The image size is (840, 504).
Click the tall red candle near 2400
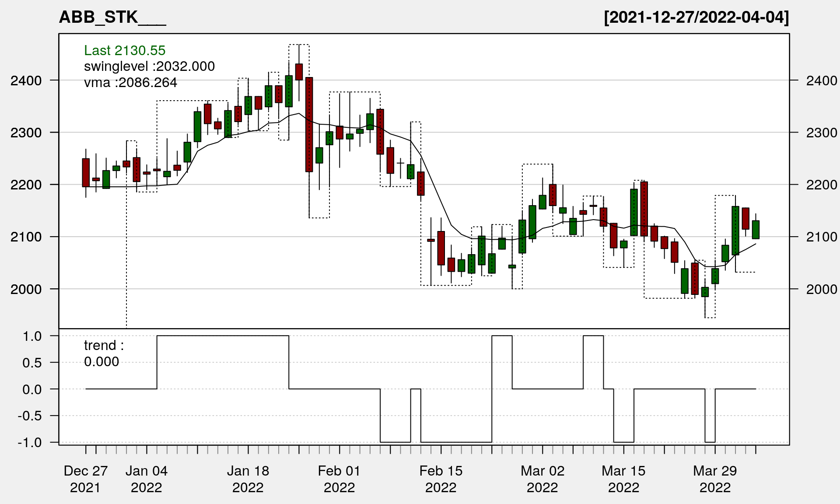pyautogui.click(x=309, y=125)
